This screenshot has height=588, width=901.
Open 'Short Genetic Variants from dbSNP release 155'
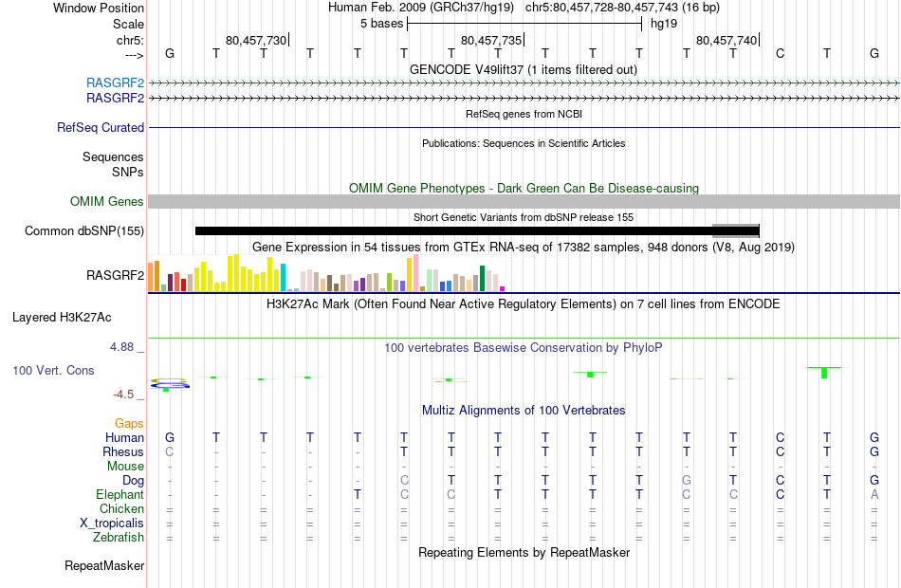[524, 218]
